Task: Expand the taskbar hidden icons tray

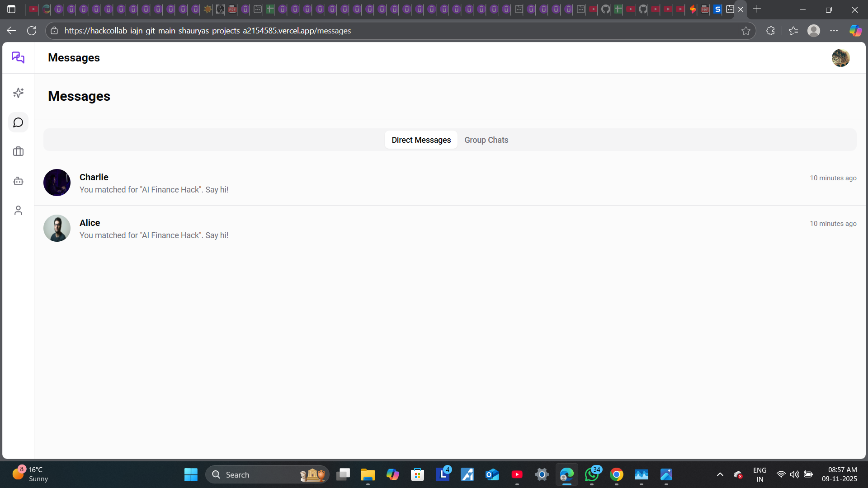Action: [720, 474]
